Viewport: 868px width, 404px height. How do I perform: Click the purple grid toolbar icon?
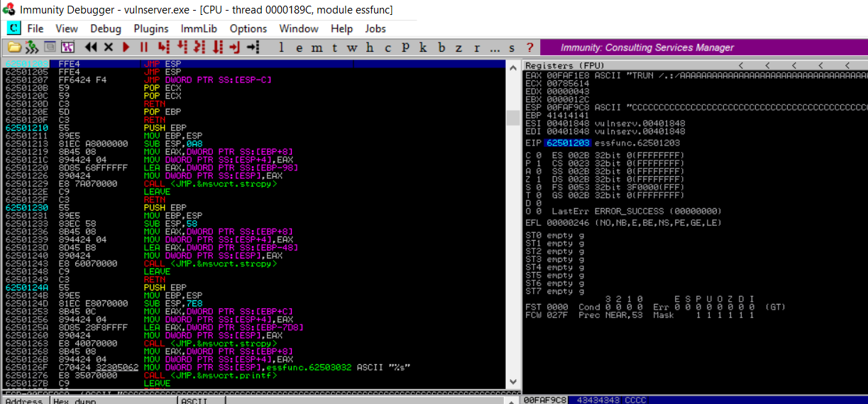coord(67,48)
